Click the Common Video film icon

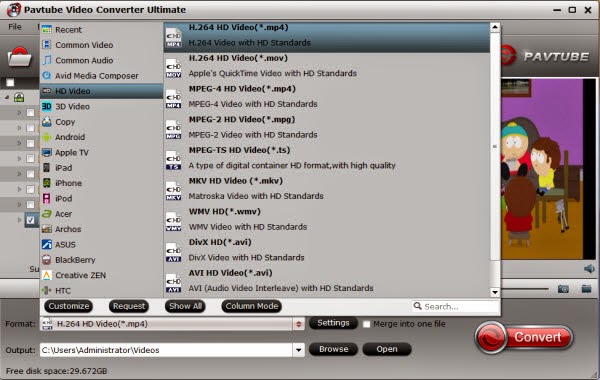[x=47, y=45]
